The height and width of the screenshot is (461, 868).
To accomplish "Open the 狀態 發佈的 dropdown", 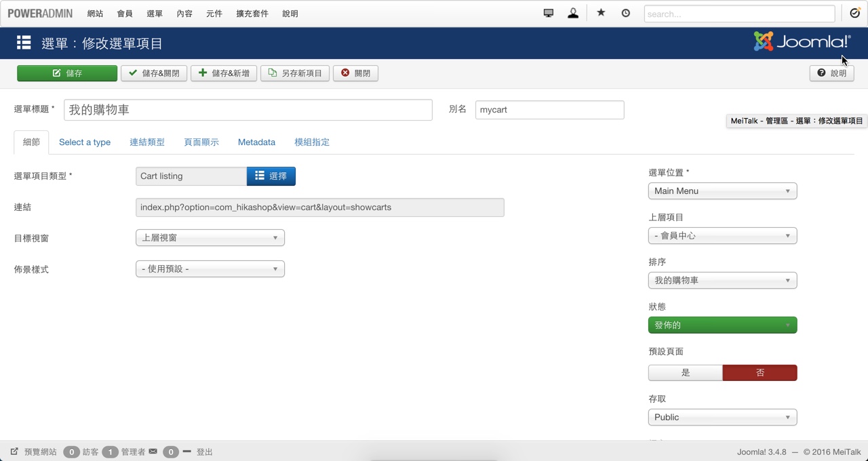I will (723, 325).
